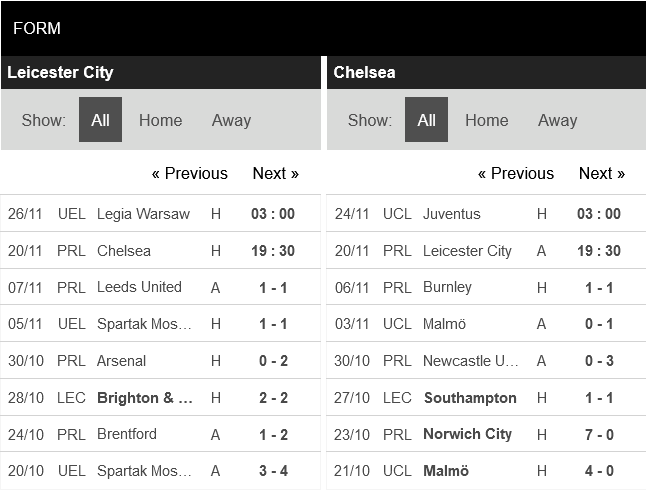Select Chelsea's All tab
This screenshot has width=646, height=501.
(x=426, y=120)
